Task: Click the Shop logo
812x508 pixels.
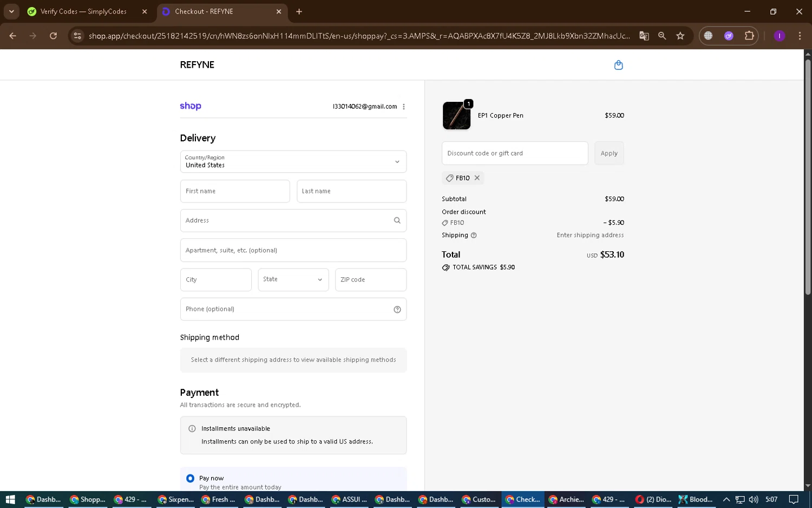Action: point(191,106)
